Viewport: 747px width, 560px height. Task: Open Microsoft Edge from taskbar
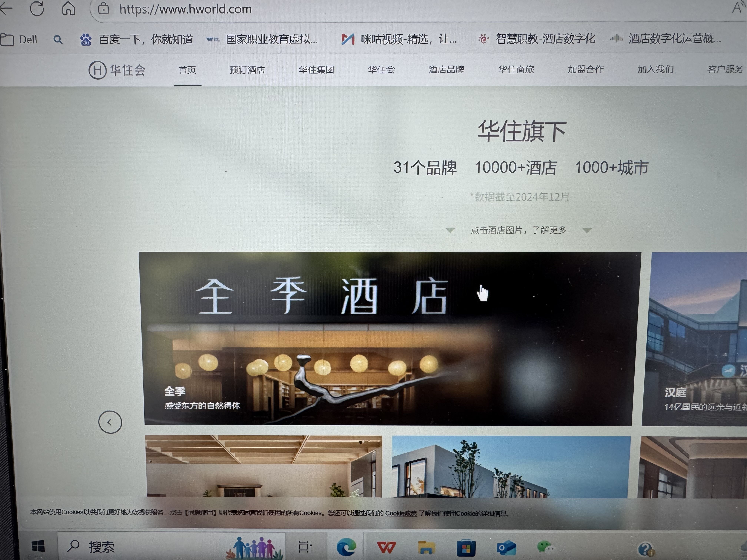coord(346,547)
